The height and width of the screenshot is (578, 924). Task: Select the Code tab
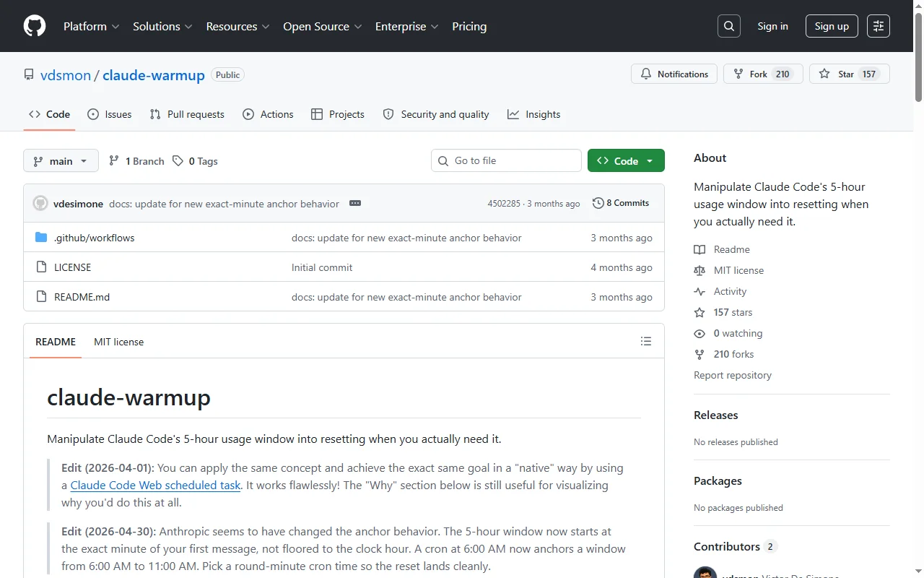(x=49, y=114)
